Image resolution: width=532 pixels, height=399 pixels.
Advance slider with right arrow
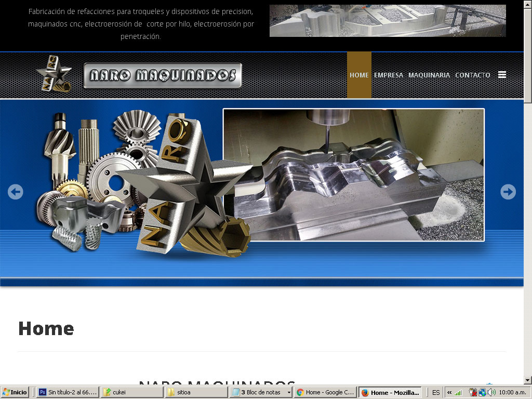508,192
